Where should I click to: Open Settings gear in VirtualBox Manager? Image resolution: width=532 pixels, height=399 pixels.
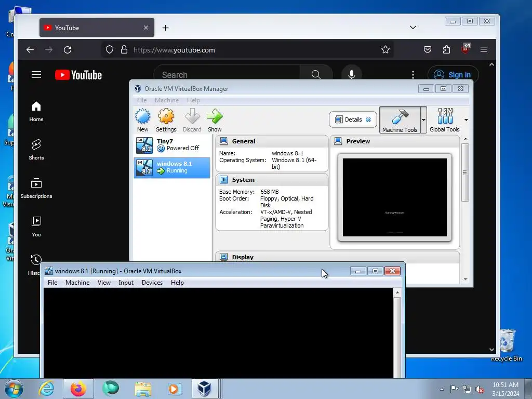166,120
